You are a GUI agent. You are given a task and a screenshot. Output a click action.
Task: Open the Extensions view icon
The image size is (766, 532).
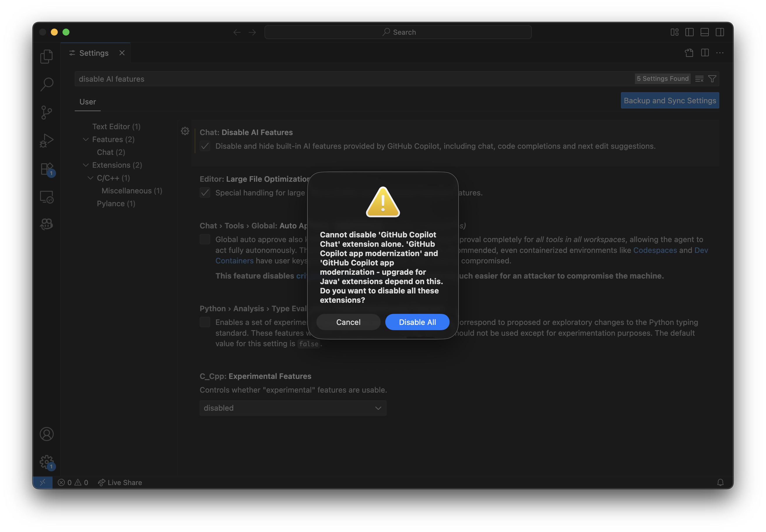(46, 169)
